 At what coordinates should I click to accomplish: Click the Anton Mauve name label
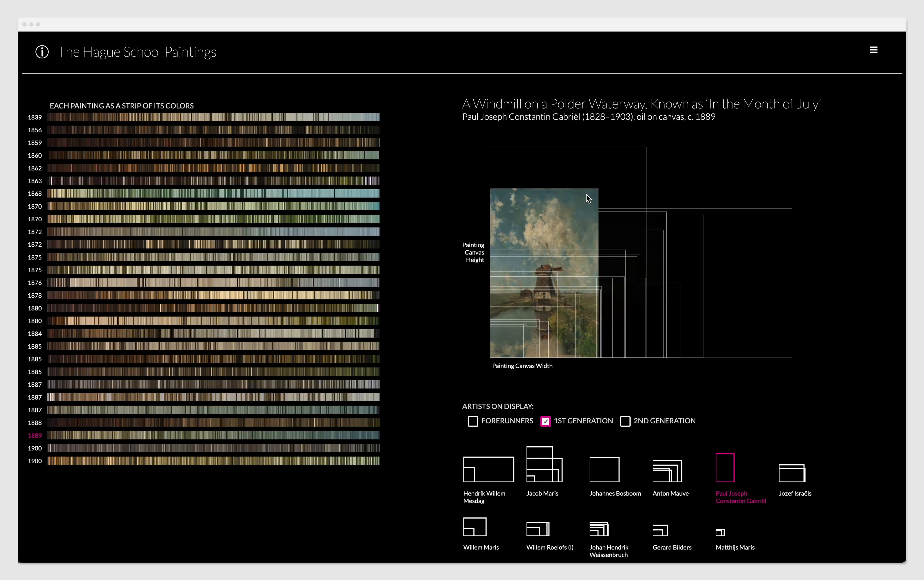670,493
